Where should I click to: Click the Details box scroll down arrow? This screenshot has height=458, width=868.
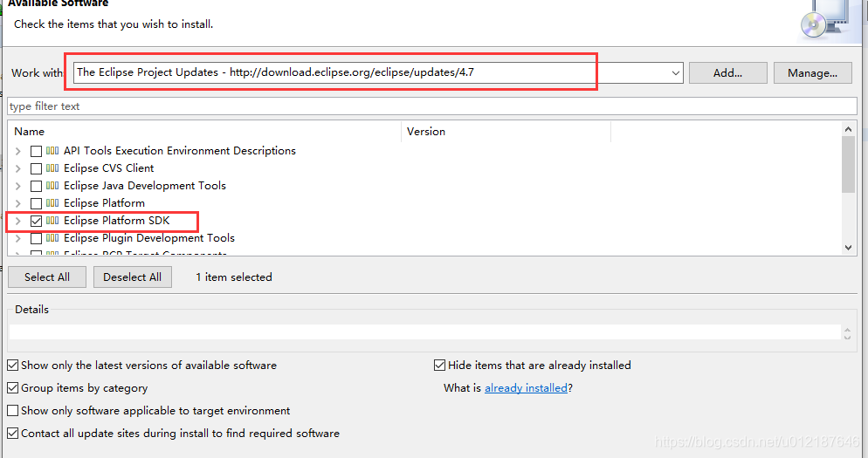847,337
